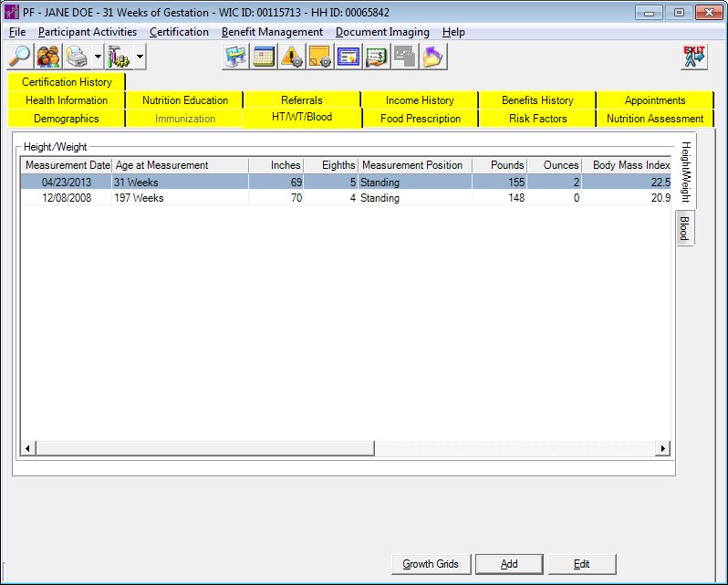Image resolution: width=728 pixels, height=585 pixels.
Task: Click the horizontal scrollbar left arrow
Action: tap(28, 448)
